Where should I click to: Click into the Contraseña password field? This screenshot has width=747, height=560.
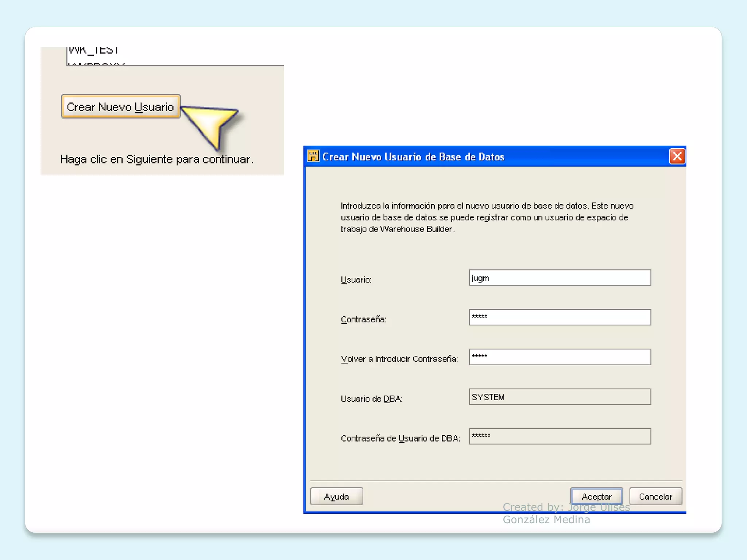pos(560,317)
